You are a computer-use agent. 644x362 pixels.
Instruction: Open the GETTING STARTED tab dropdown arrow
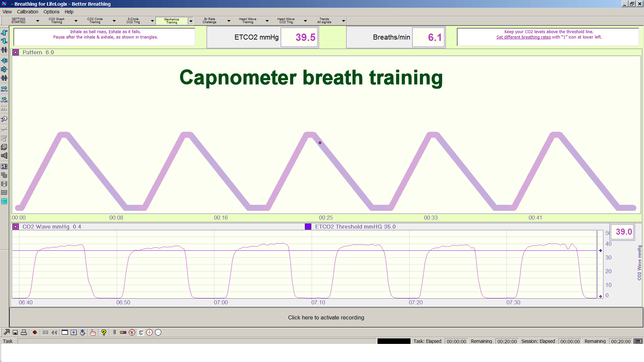point(38,21)
